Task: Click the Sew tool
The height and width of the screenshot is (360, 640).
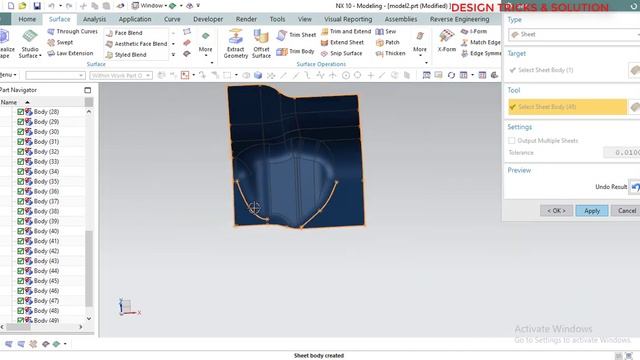Action: [x=386, y=31]
